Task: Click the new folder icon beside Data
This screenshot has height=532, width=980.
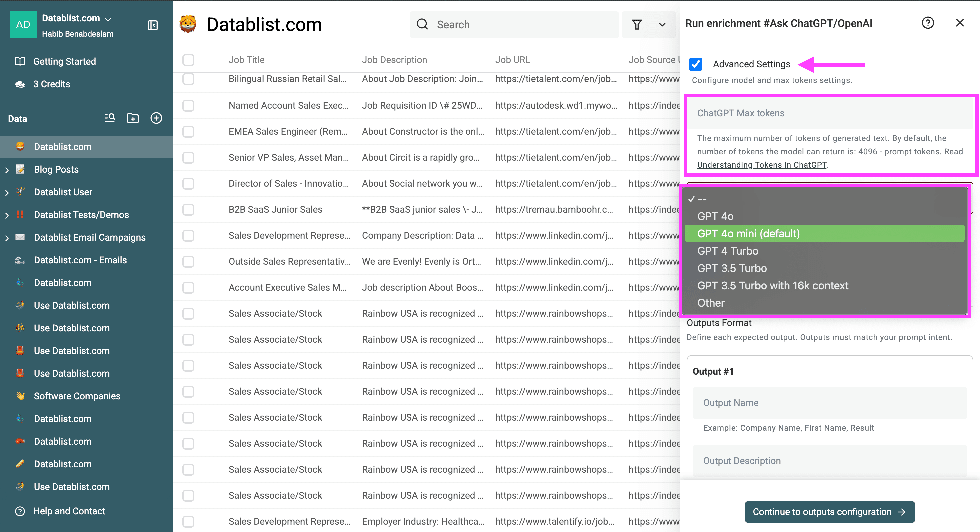Action: (x=133, y=118)
